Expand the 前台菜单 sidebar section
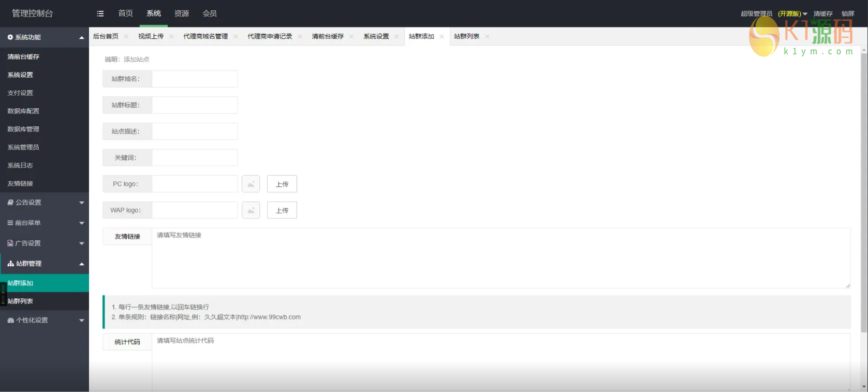The width and height of the screenshot is (868, 392). tap(45, 223)
